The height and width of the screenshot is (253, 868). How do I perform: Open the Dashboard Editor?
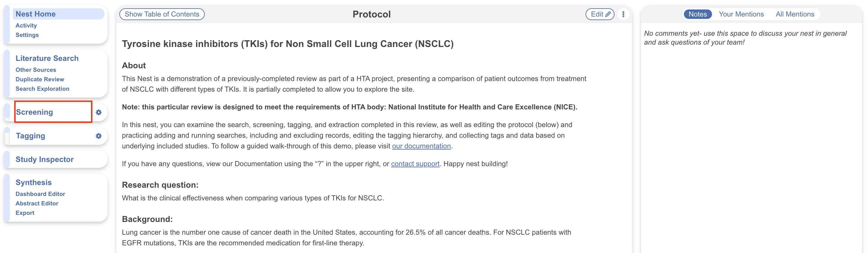click(x=40, y=194)
